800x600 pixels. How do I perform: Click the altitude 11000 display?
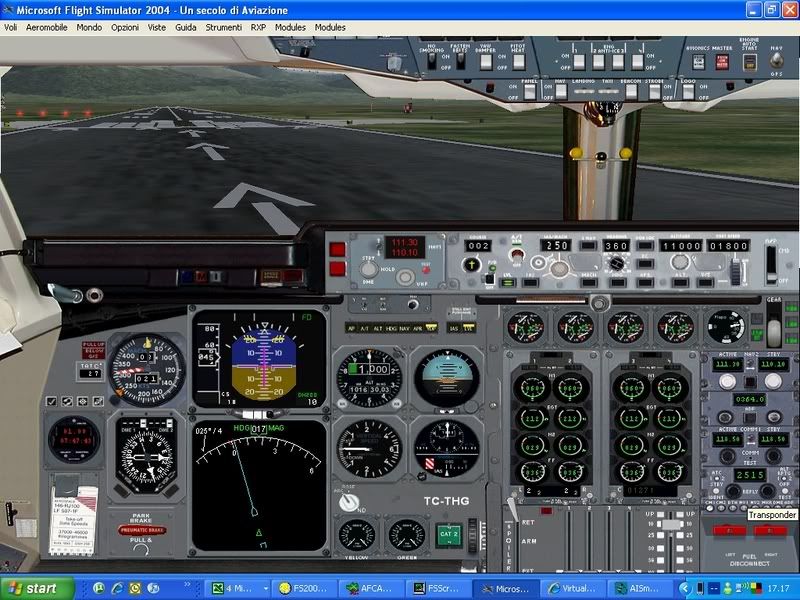tap(681, 246)
